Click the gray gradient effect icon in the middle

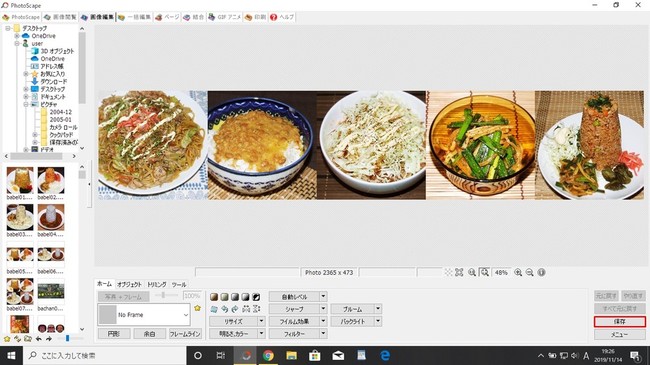tap(235, 297)
